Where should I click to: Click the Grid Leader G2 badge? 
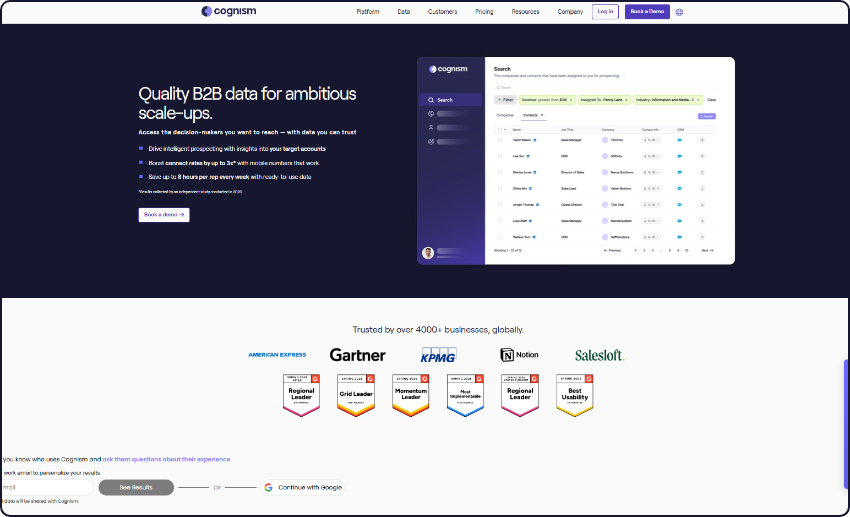click(x=356, y=395)
